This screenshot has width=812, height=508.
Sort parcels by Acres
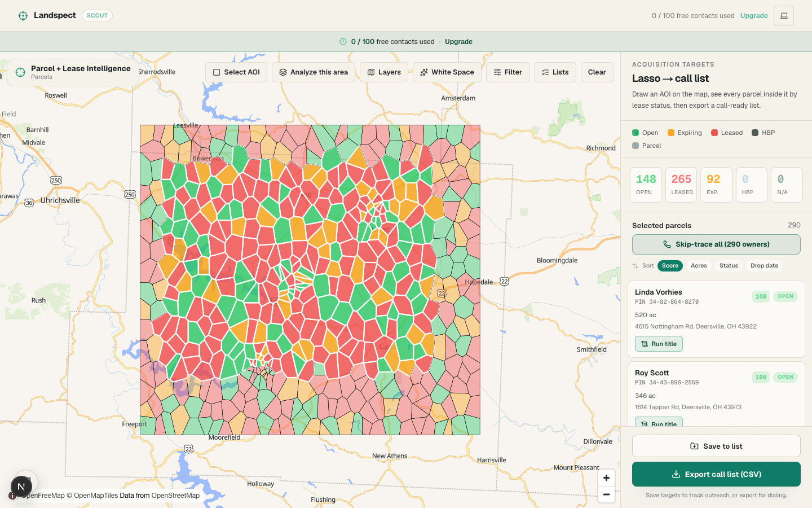coord(699,266)
